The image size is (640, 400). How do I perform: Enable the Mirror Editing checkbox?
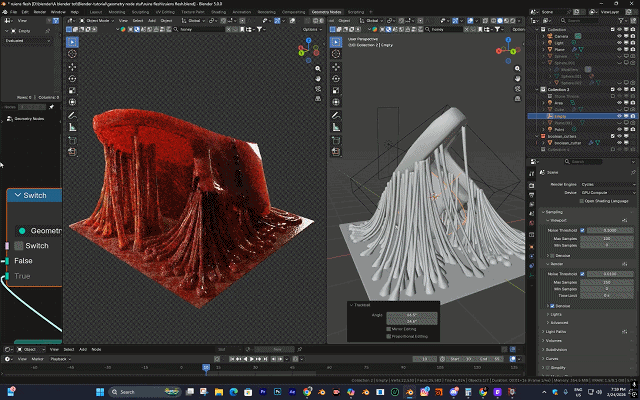coord(388,328)
